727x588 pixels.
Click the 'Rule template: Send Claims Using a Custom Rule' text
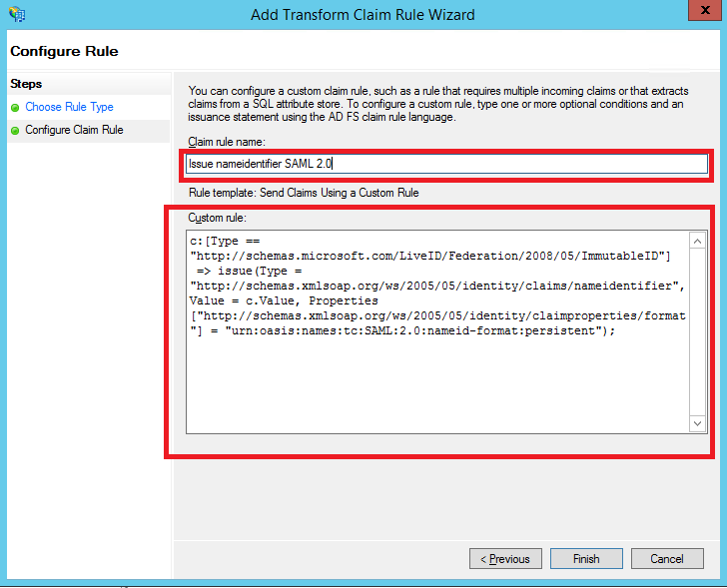click(x=304, y=193)
